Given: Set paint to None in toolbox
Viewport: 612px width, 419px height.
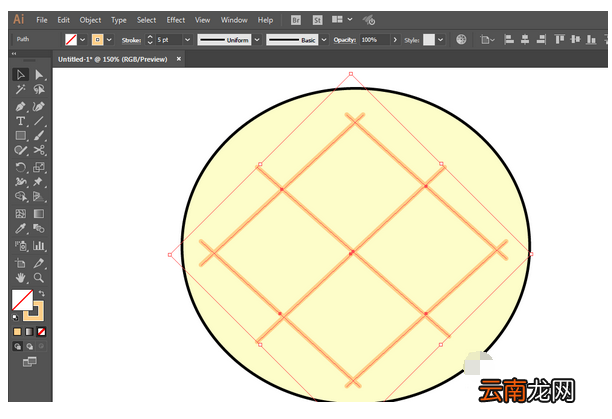Looking at the screenshot, I should (41, 332).
